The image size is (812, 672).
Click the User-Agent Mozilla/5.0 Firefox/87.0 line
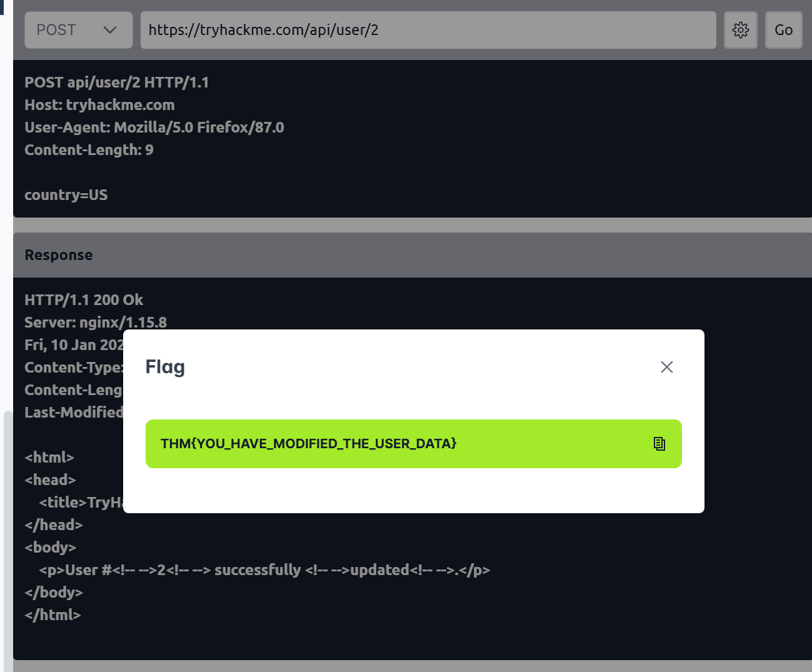point(154,128)
